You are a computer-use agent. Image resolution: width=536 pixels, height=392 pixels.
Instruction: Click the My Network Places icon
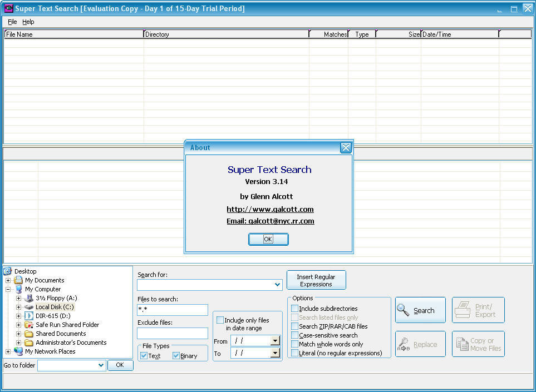coord(18,351)
